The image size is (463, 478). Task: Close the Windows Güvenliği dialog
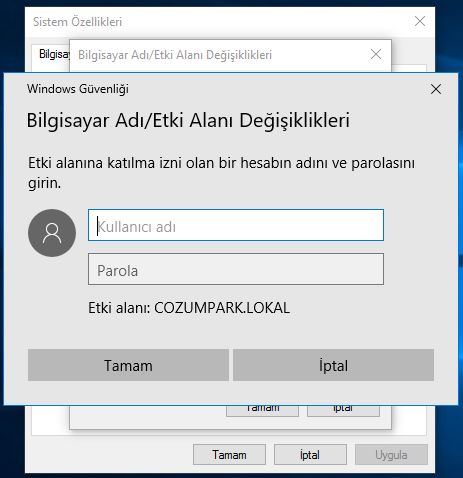pos(436,89)
